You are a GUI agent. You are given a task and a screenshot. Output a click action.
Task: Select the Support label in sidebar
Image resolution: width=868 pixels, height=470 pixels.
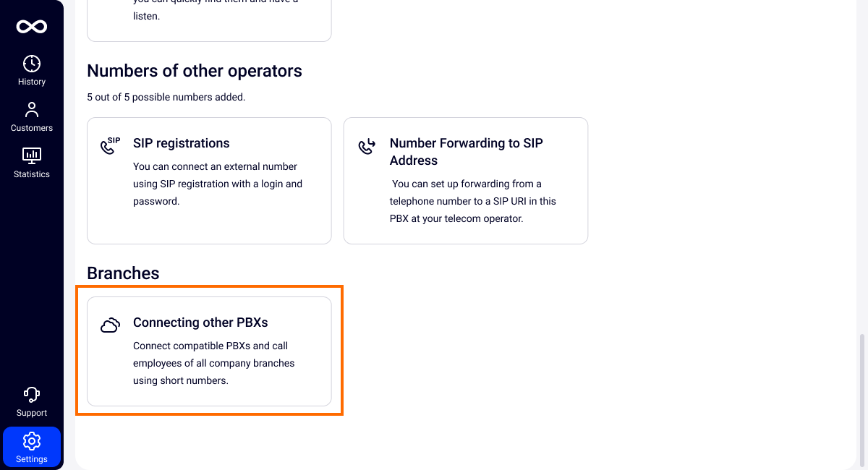32,413
